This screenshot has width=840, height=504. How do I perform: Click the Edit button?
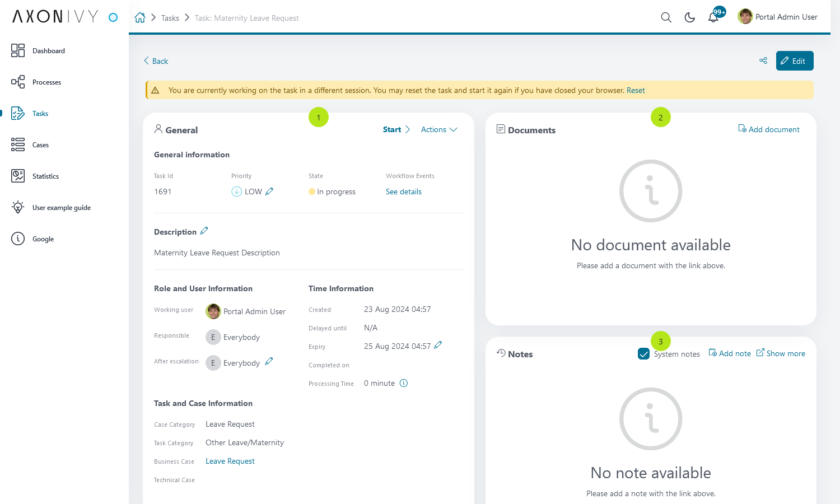795,61
